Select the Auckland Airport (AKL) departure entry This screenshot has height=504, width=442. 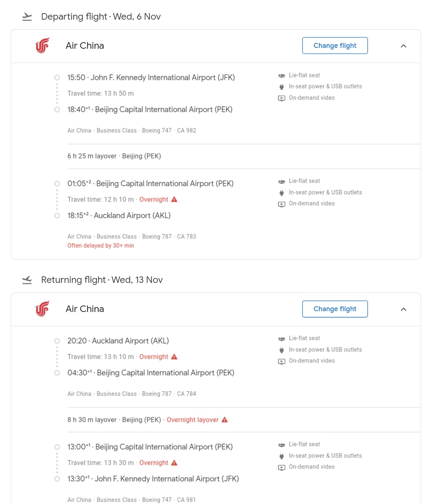pos(118,341)
